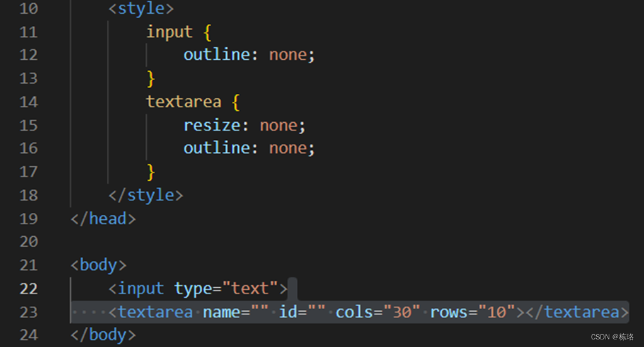644x347 pixels.
Task: Click opening textarea tag name on line 23
Action: [x=155, y=312]
